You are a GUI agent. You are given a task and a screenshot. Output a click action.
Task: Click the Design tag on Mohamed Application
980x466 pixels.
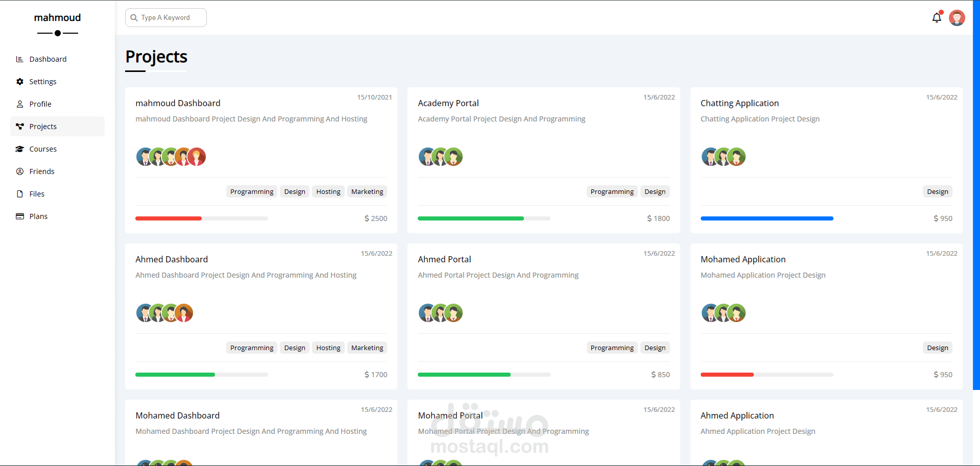pyautogui.click(x=938, y=348)
